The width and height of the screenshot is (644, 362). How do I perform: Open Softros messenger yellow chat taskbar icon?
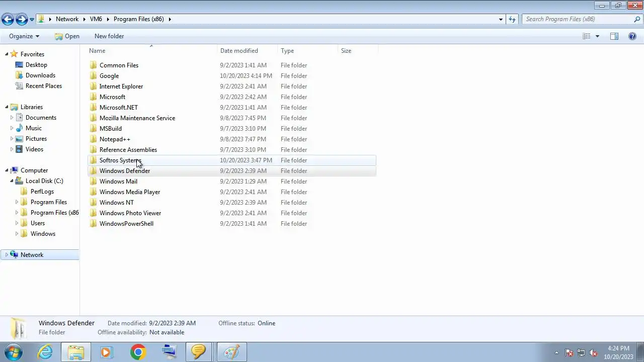pyautogui.click(x=198, y=352)
